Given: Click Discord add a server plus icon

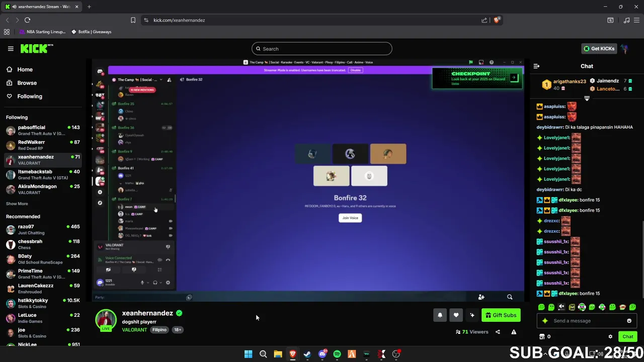Looking at the screenshot, I should [100, 192].
